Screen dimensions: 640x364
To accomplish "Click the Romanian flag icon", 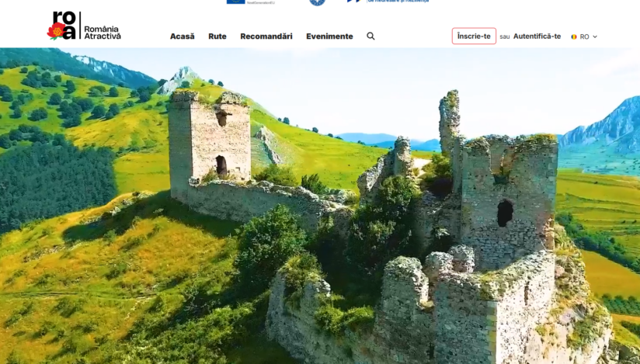I will pos(574,36).
